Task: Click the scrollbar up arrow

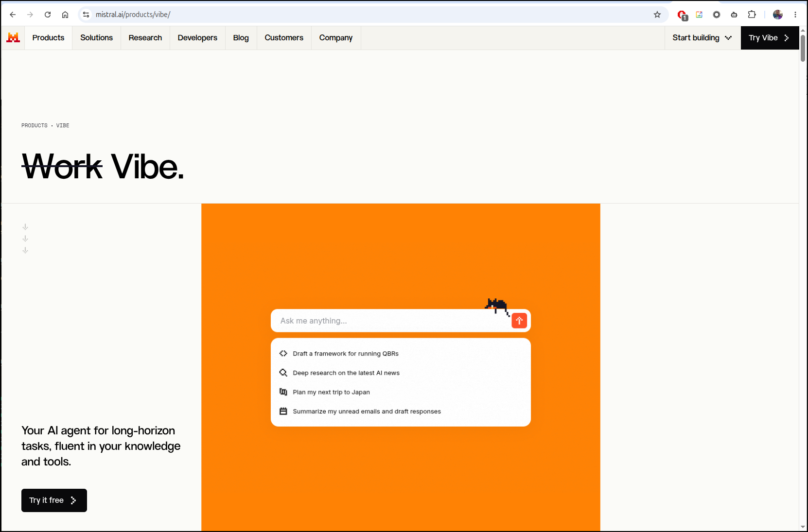Action: click(803, 30)
